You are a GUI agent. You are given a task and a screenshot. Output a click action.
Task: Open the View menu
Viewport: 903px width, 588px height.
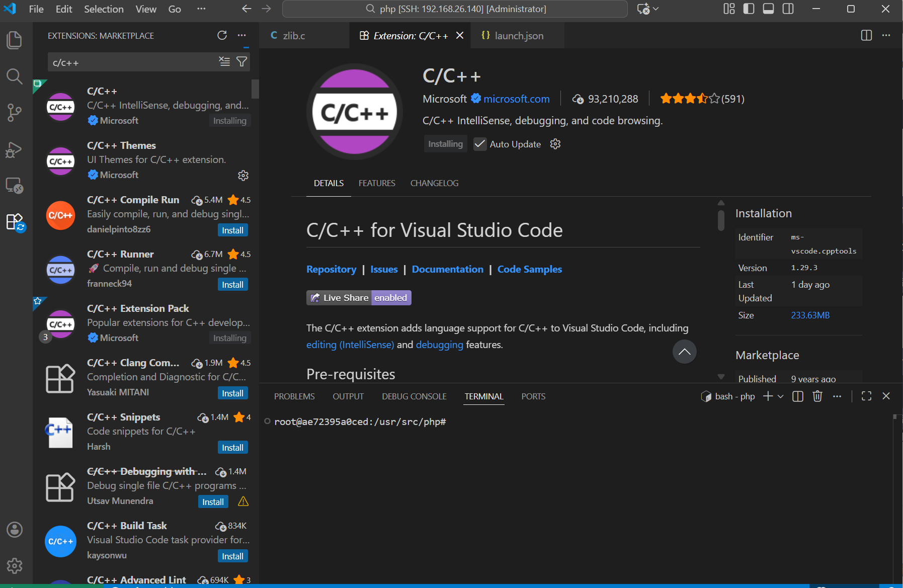point(146,9)
